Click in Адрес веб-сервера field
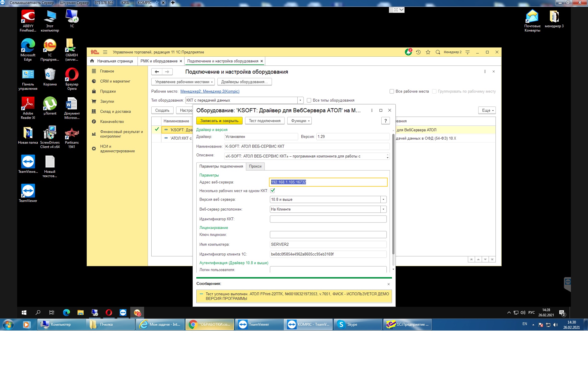The width and height of the screenshot is (588, 382). click(x=328, y=182)
